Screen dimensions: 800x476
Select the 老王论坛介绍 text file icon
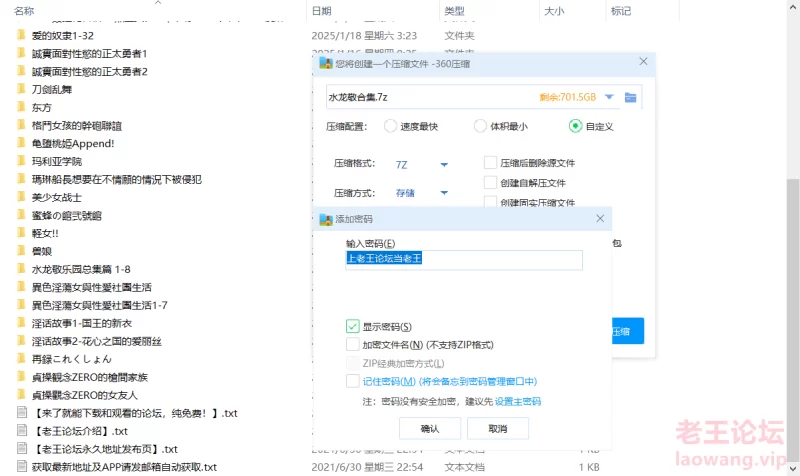pyautogui.click(x=21, y=431)
